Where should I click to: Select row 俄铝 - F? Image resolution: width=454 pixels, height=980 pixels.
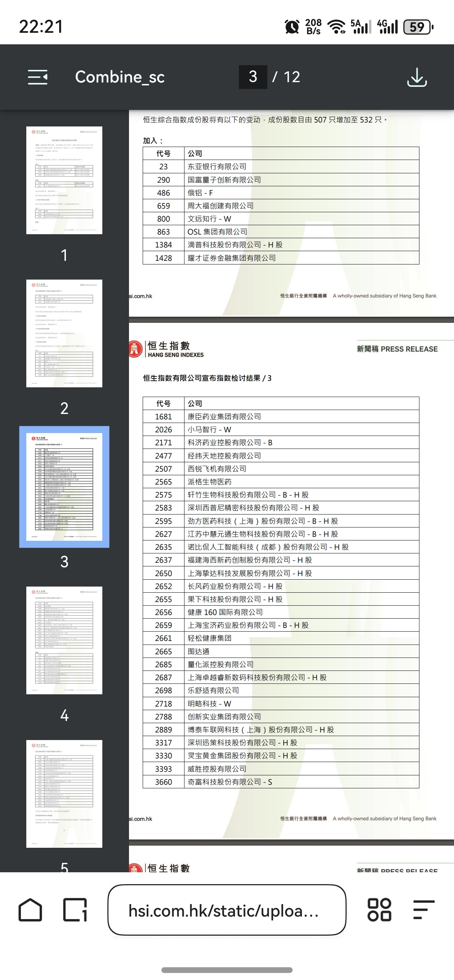(281, 193)
